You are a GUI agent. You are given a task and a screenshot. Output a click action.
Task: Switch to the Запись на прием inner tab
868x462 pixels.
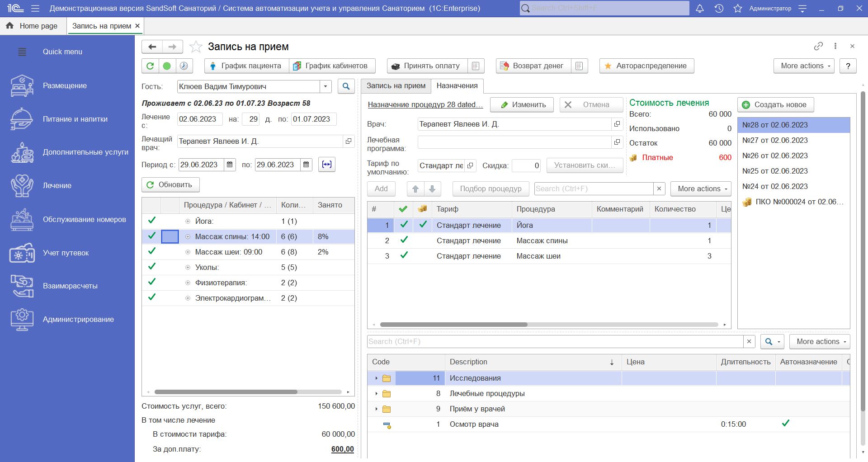(x=396, y=86)
